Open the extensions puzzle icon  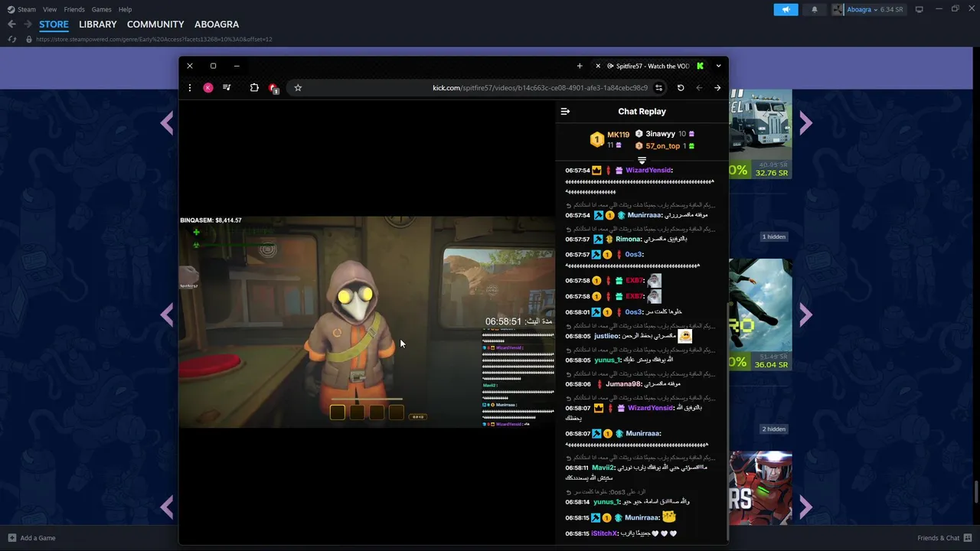click(x=254, y=88)
